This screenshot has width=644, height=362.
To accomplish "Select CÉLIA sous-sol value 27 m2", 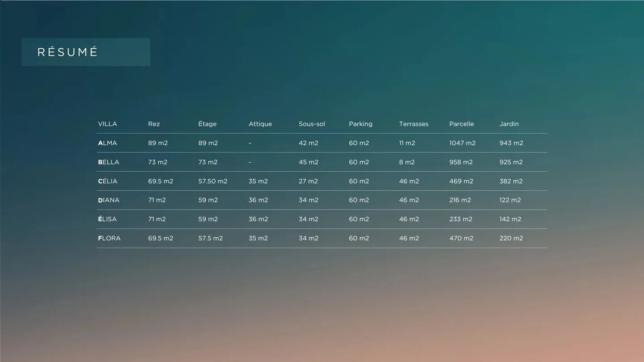I will click(308, 181).
